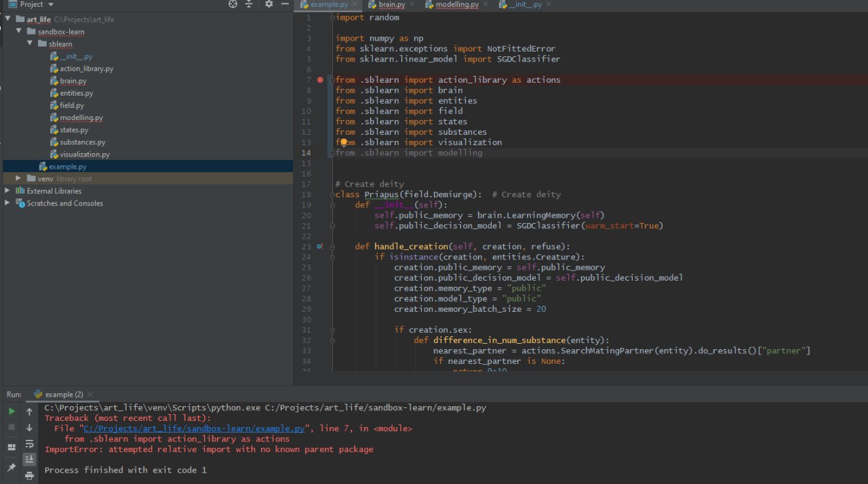Select modelling.py in the project tree
Viewport: 868px width, 484px height.
click(77, 117)
